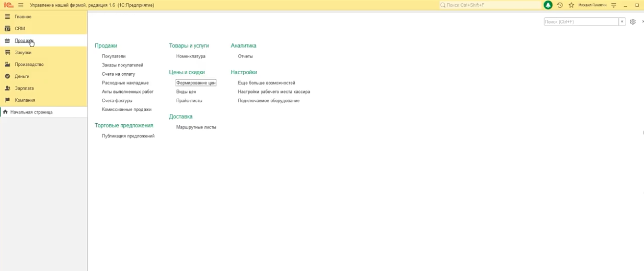The image size is (644, 271).
Task: Click the Производство factory icon
Action: [7, 64]
